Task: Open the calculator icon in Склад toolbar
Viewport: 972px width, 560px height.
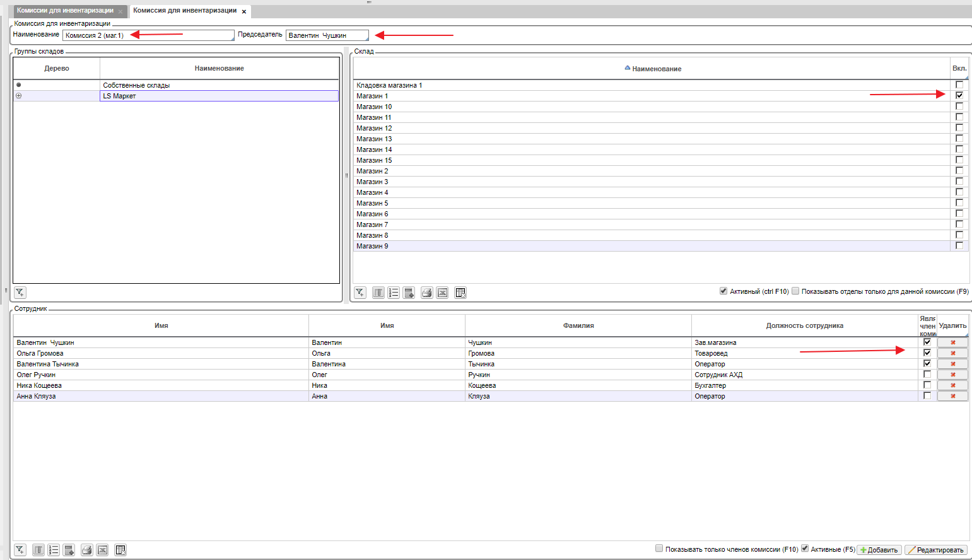Action: point(409,293)
